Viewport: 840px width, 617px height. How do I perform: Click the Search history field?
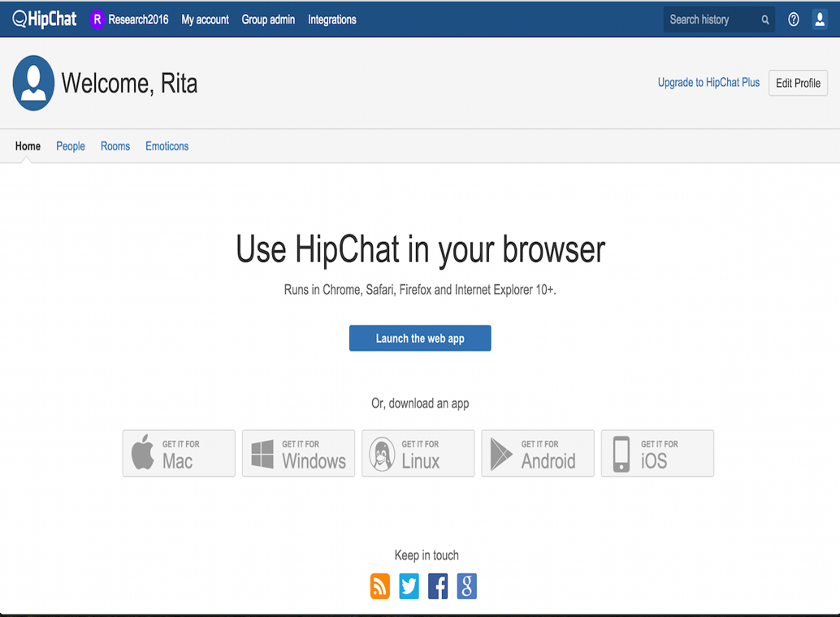719,19
